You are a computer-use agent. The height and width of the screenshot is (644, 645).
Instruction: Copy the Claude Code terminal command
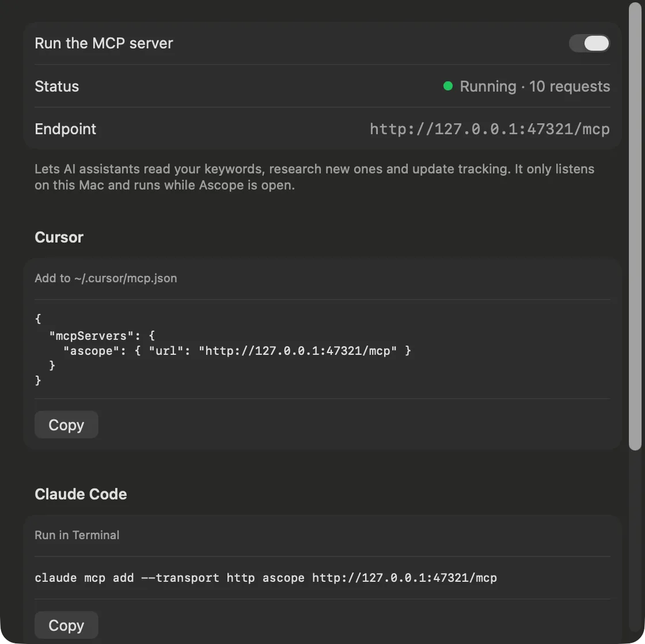coord(66,624)
